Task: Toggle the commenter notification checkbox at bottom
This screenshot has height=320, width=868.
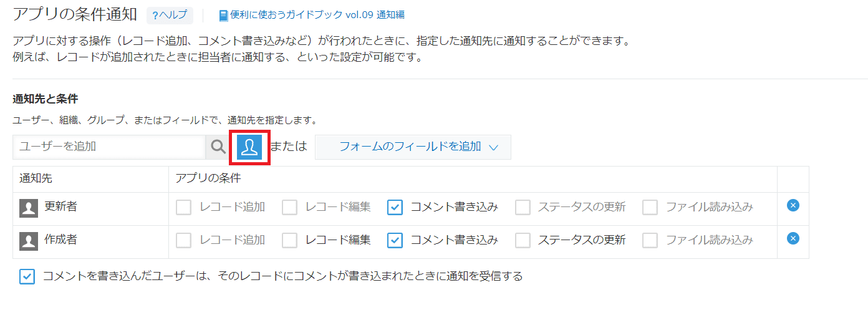Action: point(27,276)
